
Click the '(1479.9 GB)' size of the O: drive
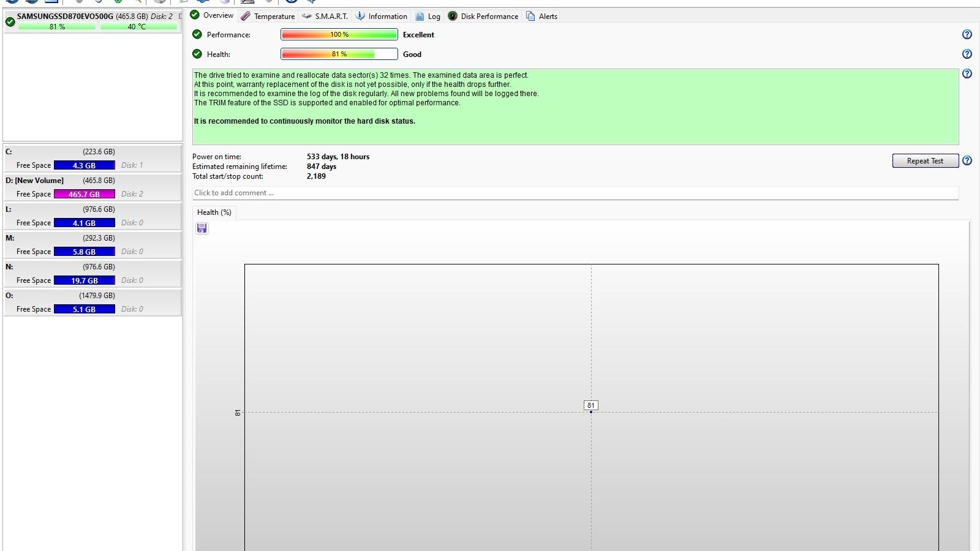pos(97,296)
